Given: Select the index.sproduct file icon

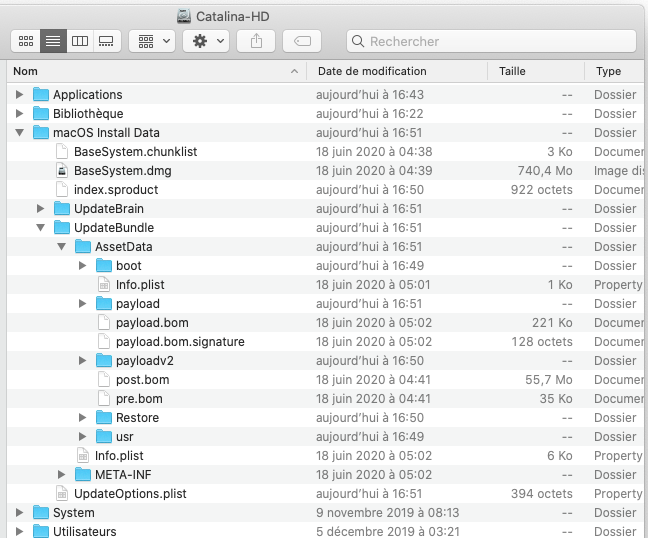Looking at the screenshot, I should (x=62, y=190).
